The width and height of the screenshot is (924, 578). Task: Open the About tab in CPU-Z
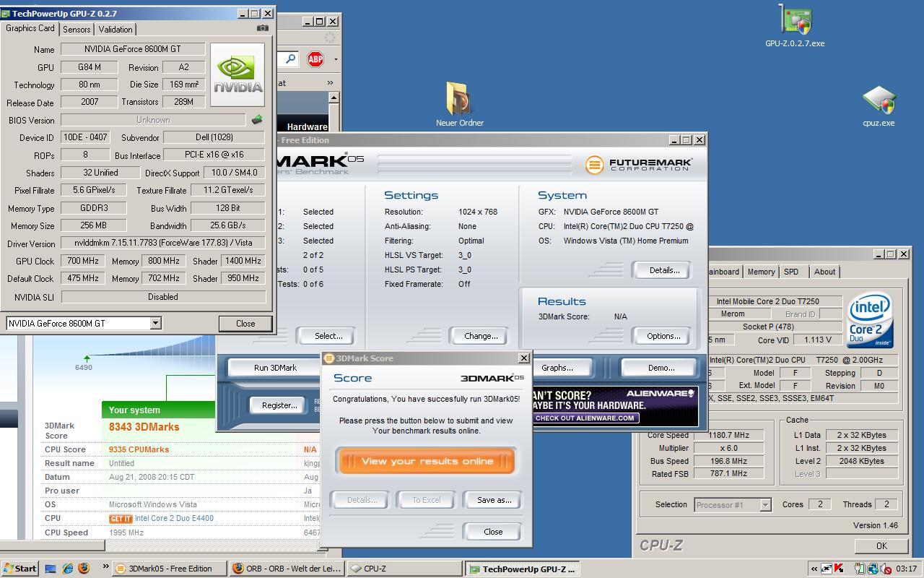824,272
